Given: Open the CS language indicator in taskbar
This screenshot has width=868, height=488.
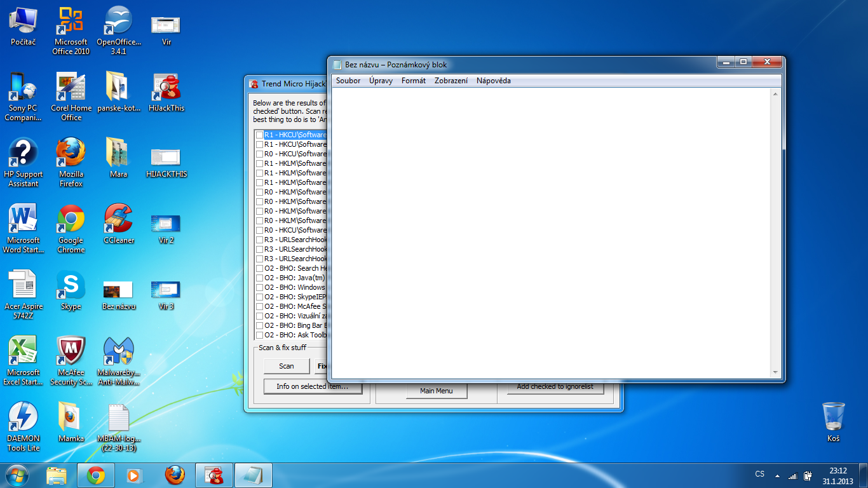Looking at the screenshot, I should coord(759,474).
